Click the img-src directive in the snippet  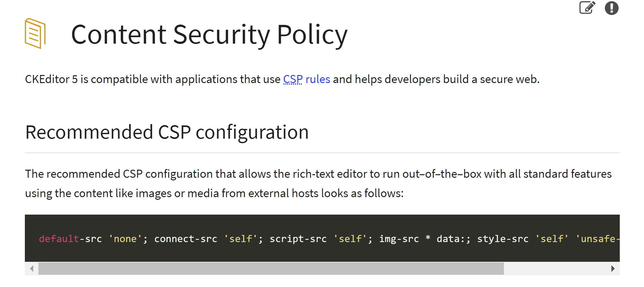(399, 239)
